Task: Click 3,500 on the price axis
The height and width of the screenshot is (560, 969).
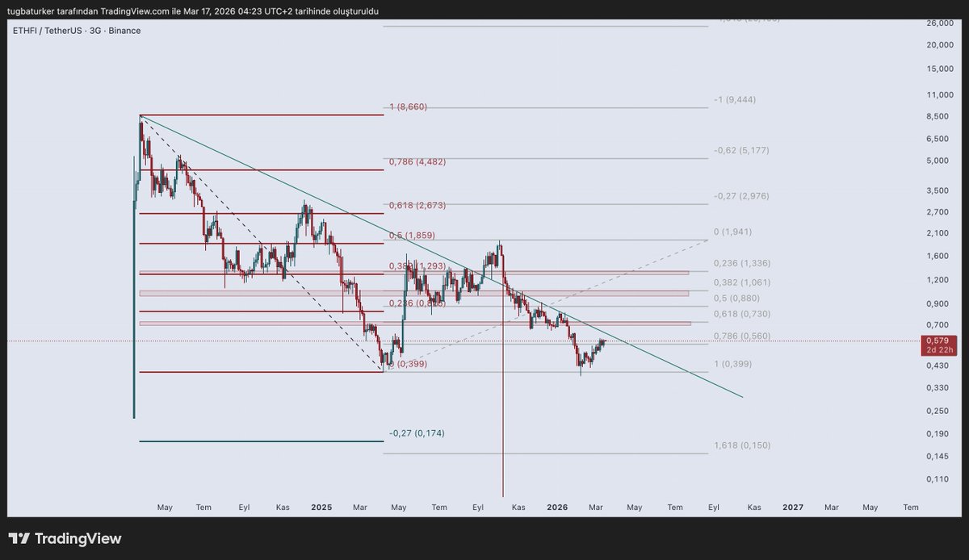Action: (x=939, y=191)
